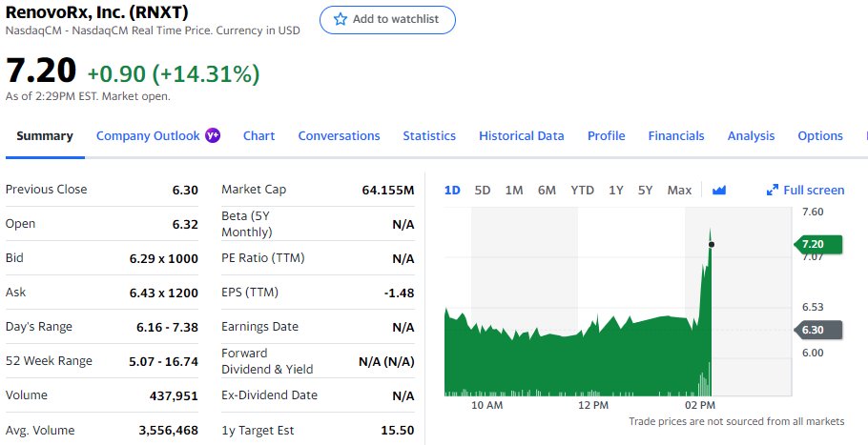The image size is (868, 445).
Task: Select the 6.30 previous close flag on chart
Action: (x=818, y=330)
